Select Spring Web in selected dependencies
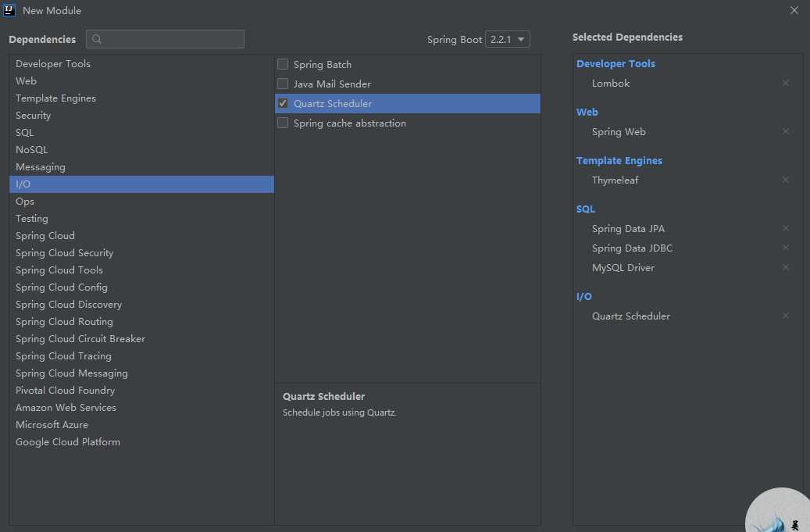 pos(619,132)
